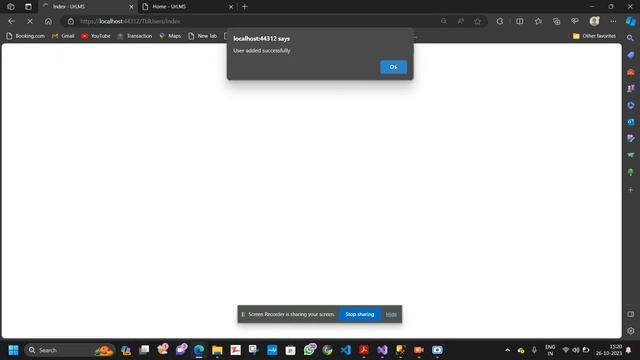Click the taskbar Search box
The height and width of the screenshot is (360, 640).
69,350
